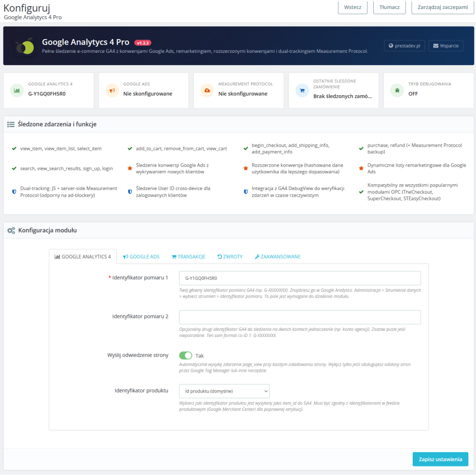
Task: Click the checkmark beside Kompatybilny ze wszystkimi modułami OPC
Action: [361, 192]
